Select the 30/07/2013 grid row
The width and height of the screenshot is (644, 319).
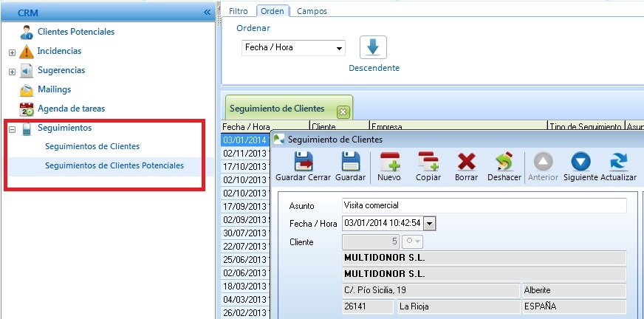click(x=246, y=233)
